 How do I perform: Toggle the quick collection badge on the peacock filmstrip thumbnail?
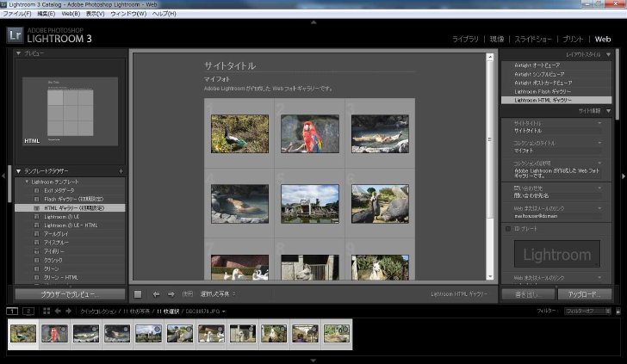[x=32, y=330]
